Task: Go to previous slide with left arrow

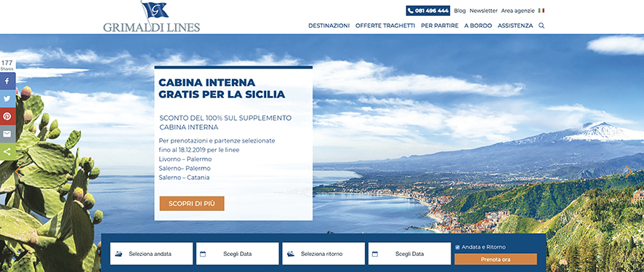Action: tap(17, 172)
